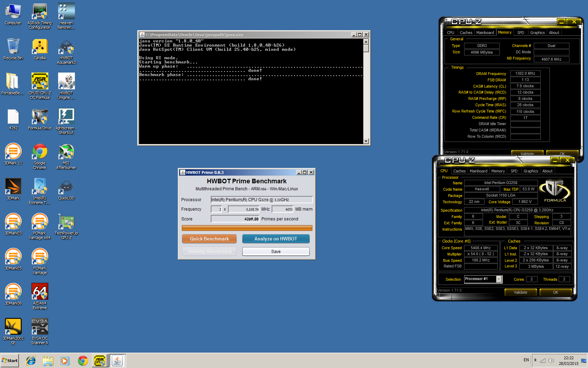Expand Processor #1 selection dropdown

point(499,279)
